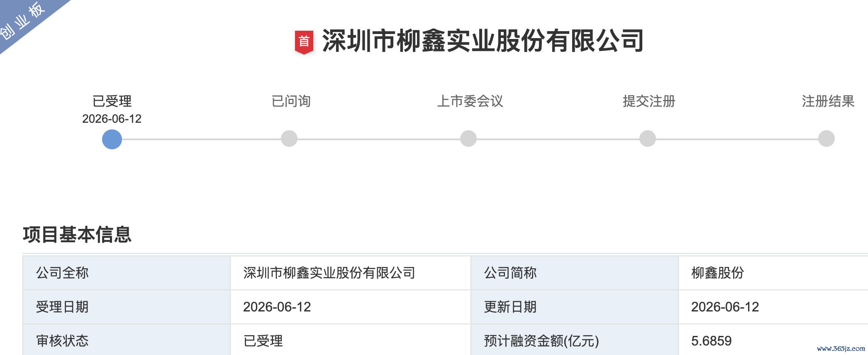Click the 公司全称 value cell

[351, 273]
